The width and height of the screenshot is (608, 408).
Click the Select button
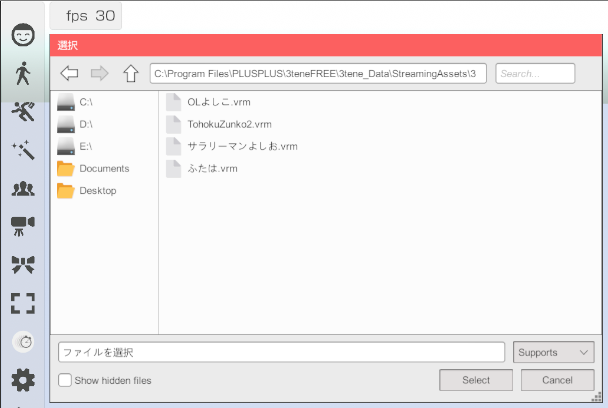(x=476, y=380)
